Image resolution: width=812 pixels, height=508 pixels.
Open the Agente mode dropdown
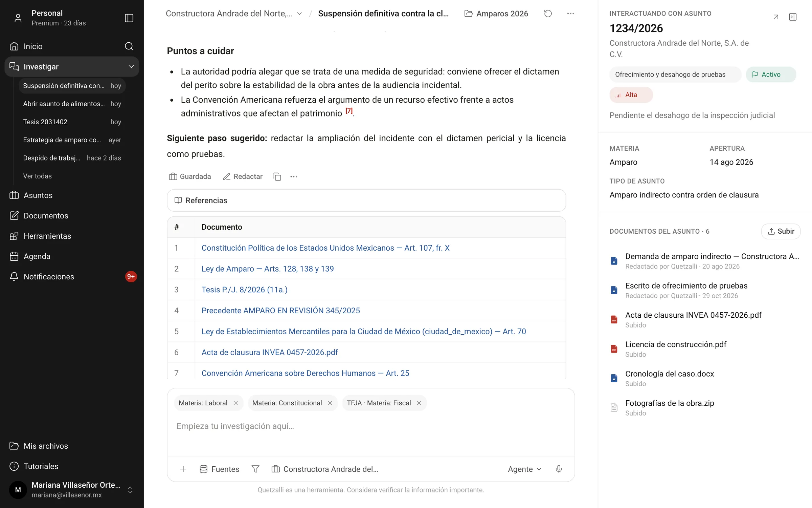coord(525,469)
